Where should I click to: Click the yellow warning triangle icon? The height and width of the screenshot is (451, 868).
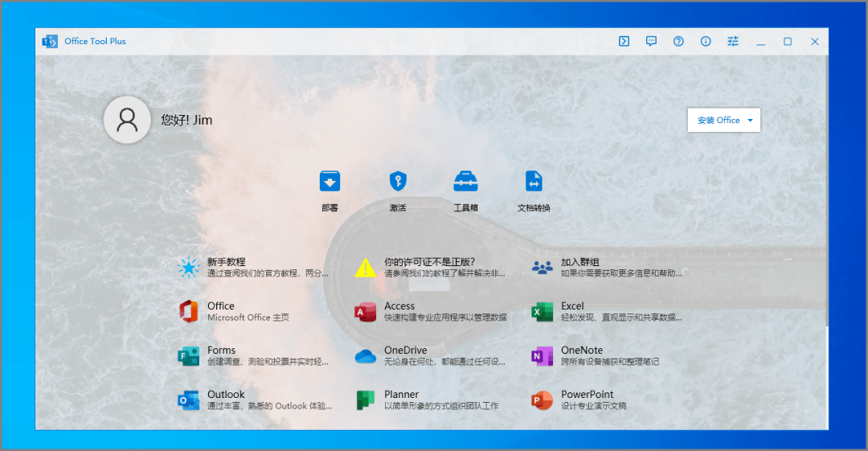tap(366, 268)
